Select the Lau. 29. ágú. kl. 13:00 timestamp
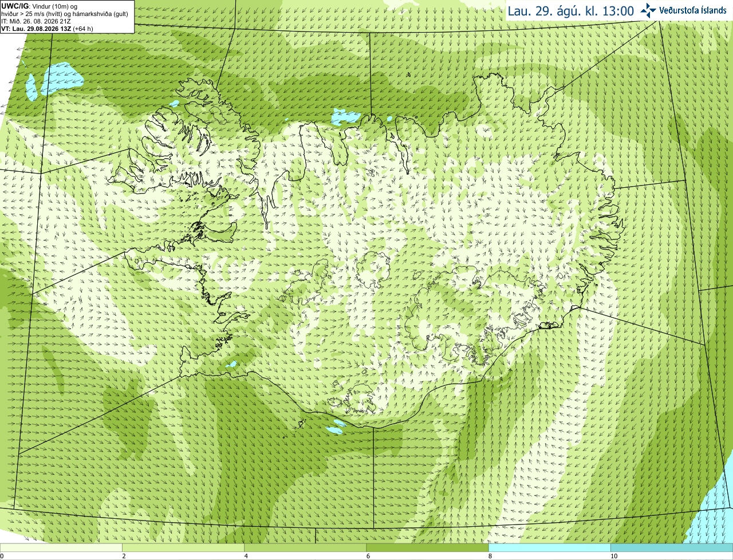 571,11
